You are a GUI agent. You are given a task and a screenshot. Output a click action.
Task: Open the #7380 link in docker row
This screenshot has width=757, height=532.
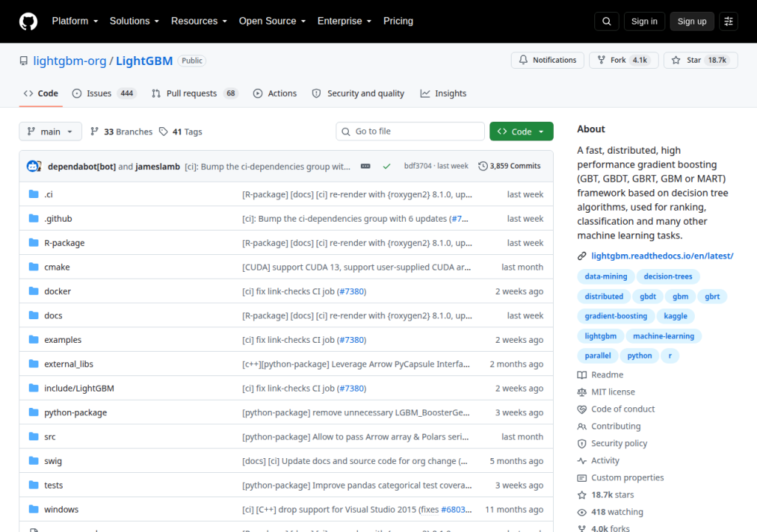tap(352, 292)
